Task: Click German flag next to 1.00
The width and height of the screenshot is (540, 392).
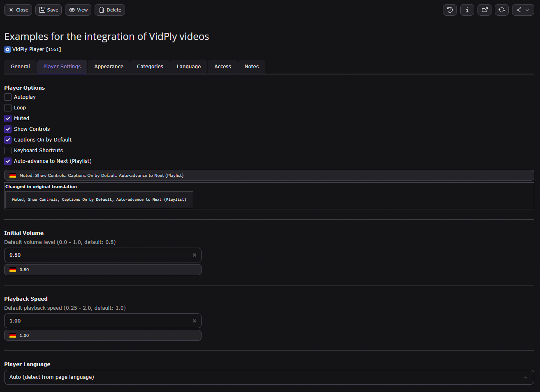Action: 13,336
